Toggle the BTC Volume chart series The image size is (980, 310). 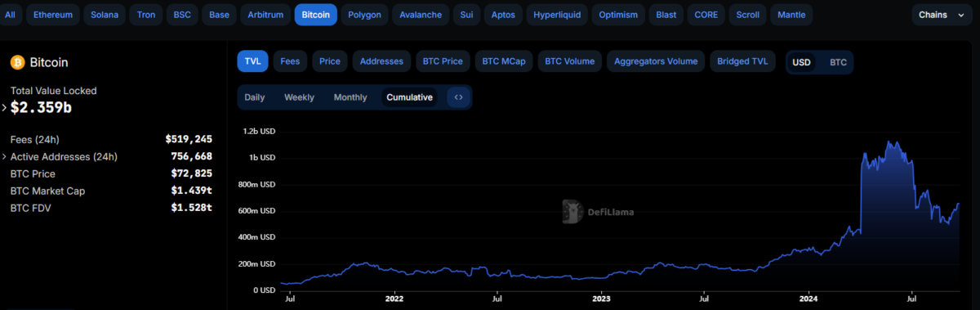pyautogui.click(x=570, y=61)
